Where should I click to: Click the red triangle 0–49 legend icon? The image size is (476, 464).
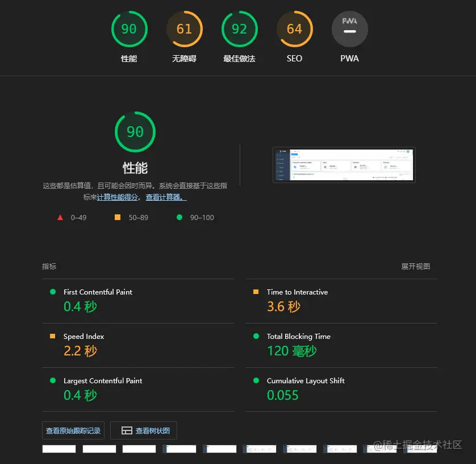coord(60,218)
